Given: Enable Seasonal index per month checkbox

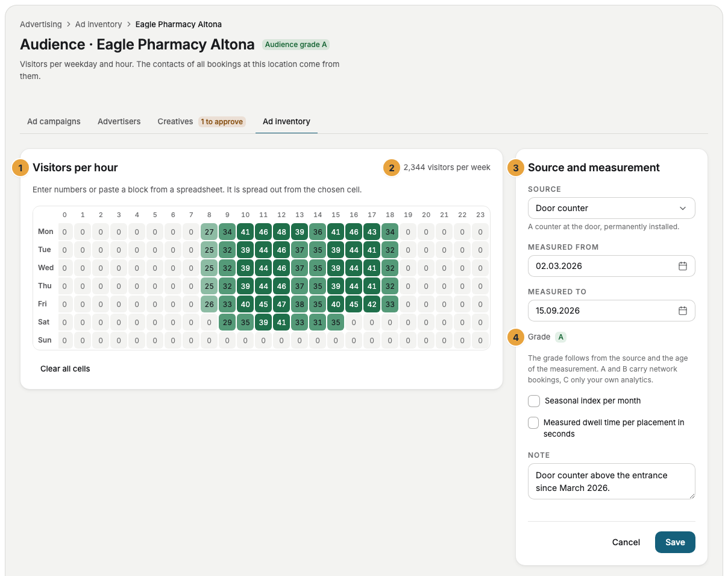Looking at the screenshot, I should pyautogui.click(x=533, y=401).
